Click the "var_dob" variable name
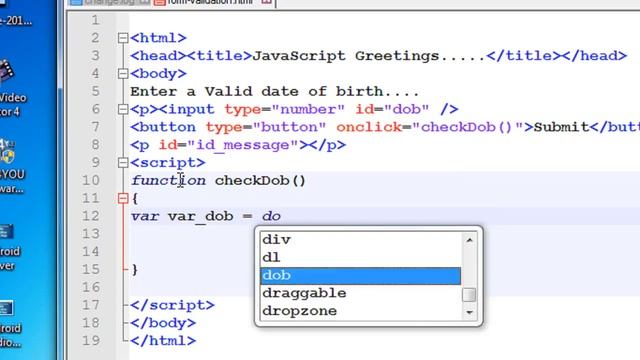Screen dimensions: 640x360 point(200,216)
